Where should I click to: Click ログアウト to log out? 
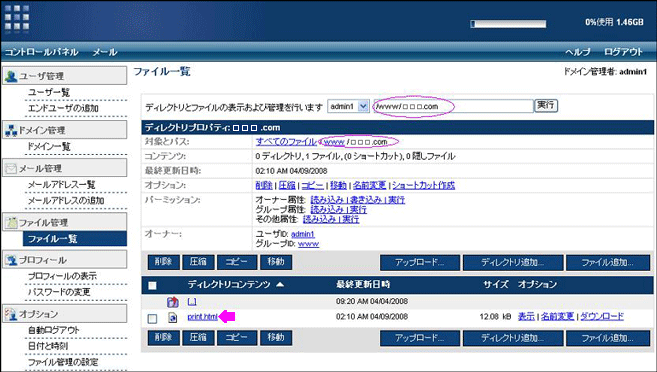[x=623, y=52]
